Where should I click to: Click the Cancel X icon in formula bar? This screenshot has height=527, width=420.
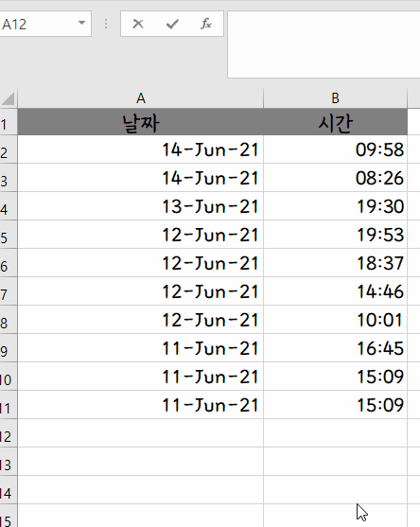click(x=138, y=24)
